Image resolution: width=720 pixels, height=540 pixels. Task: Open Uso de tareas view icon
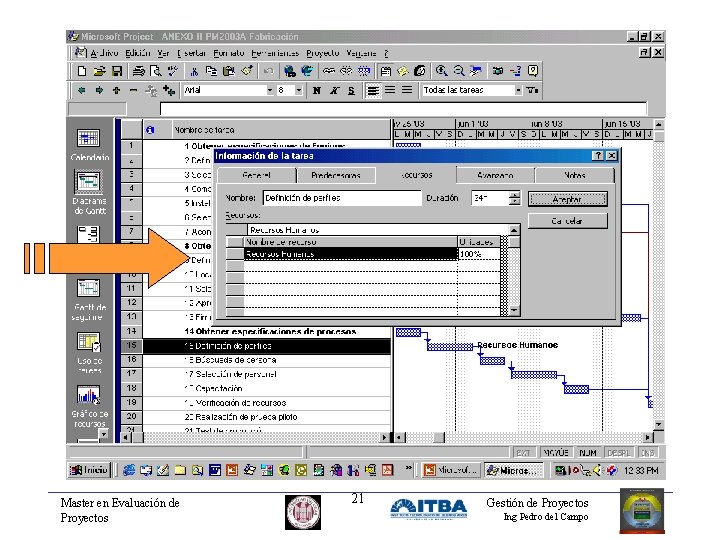[89, 353]
